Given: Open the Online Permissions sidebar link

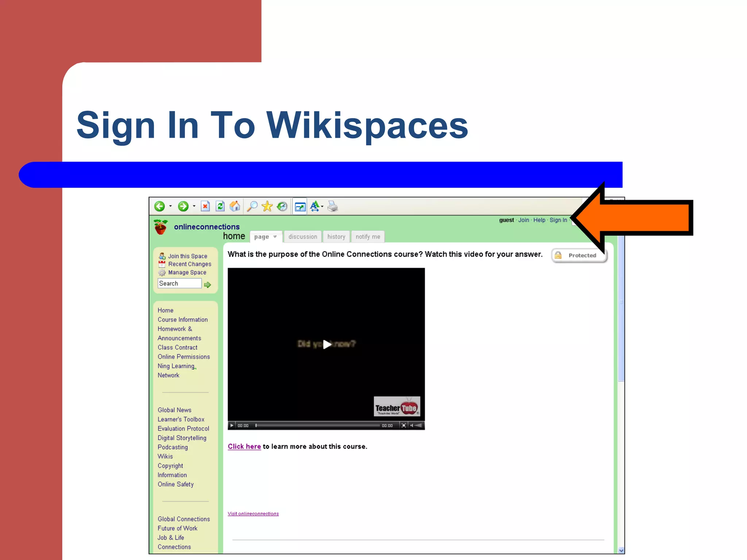Looking at the screenshot, I should [183, 357].
